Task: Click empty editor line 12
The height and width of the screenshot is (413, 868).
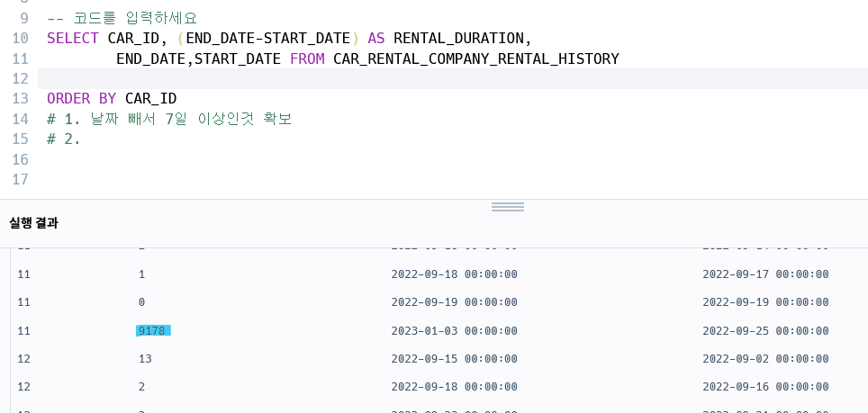Action: click(453, 78)
